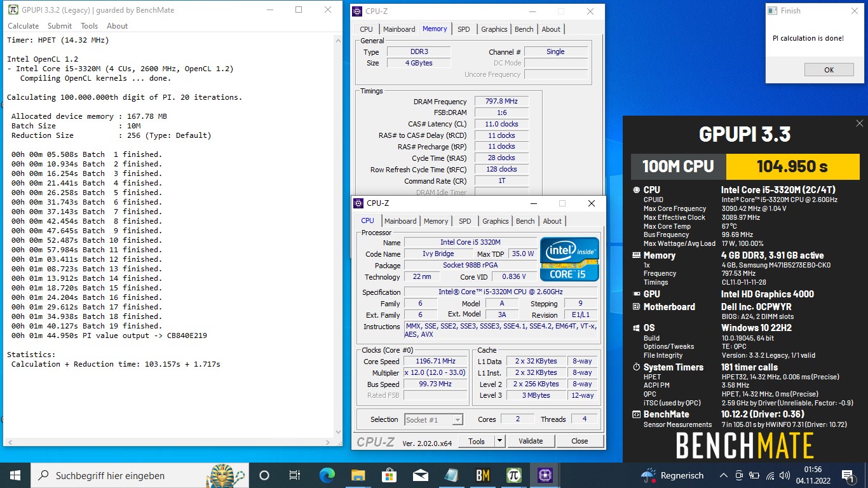Screen dimensions: 868x488
Task: Select Bench tab in upper CPU-Z window
Action: coord(524,29)
